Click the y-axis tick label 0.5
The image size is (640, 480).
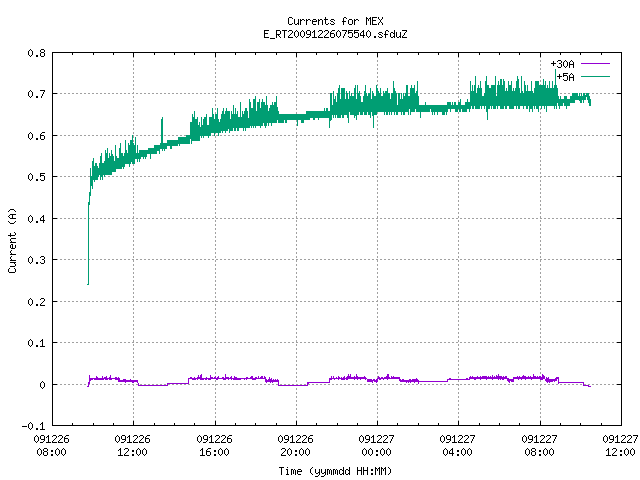point(36,177)
